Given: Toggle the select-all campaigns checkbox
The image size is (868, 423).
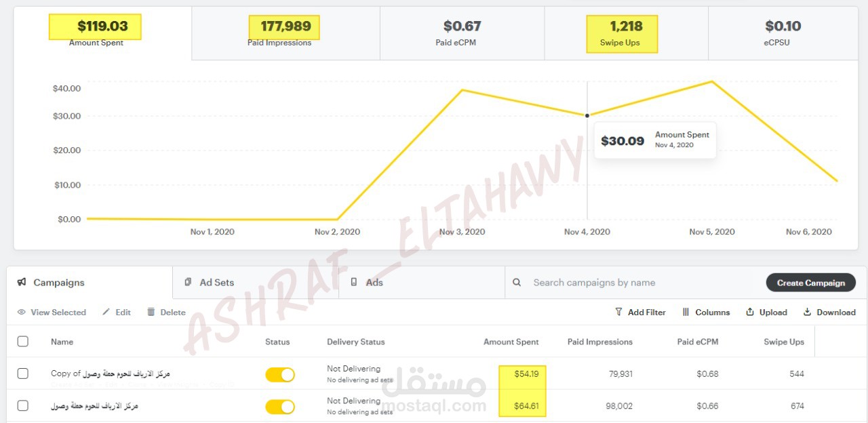Looking at the screenshot, I should (23, 342).
